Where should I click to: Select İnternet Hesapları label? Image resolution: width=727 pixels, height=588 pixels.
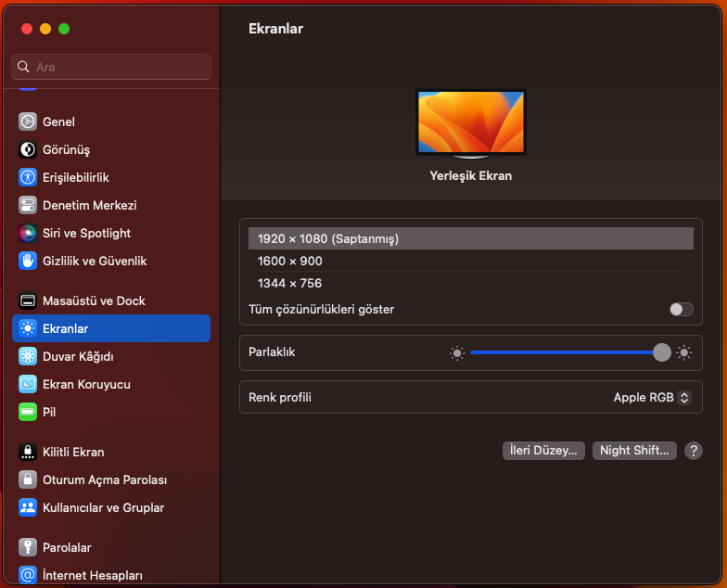tap(93, 575)
